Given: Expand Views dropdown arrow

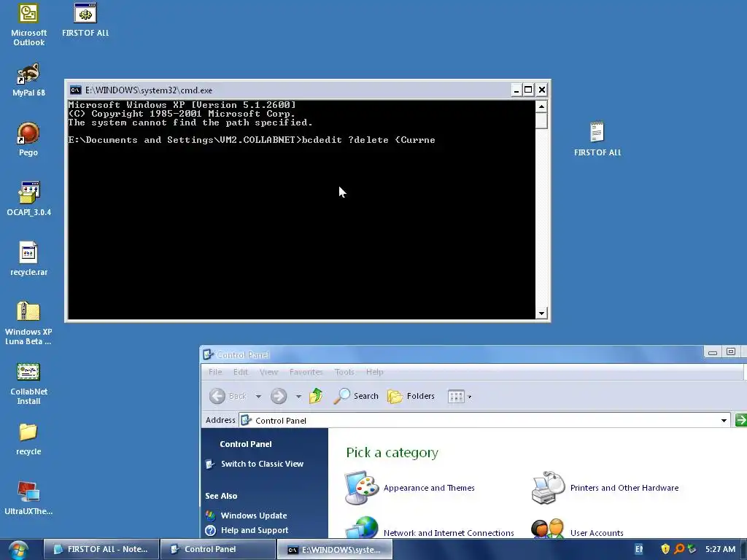Looking at the screenshot, I should 470,397.
